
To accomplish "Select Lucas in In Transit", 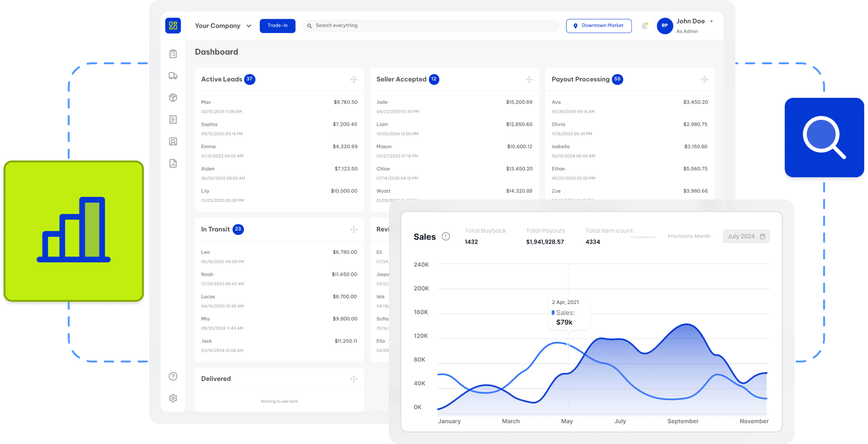I will click(279, 301).
